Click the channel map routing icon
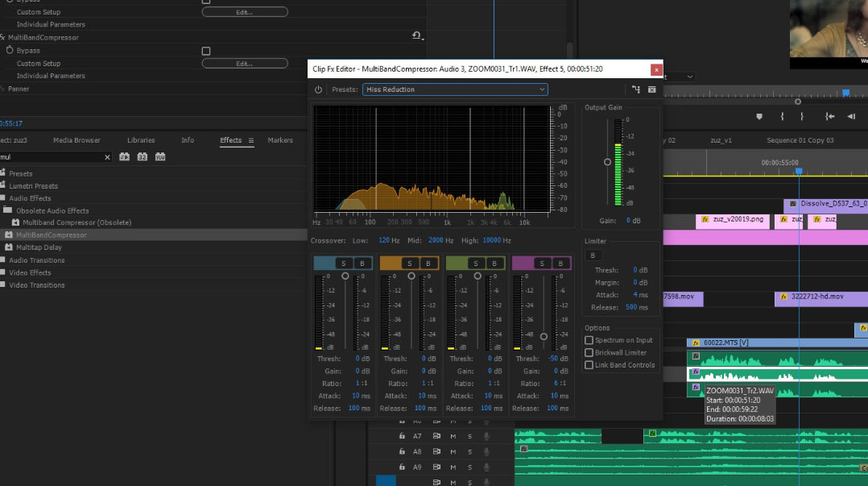The height and width of the screenshot is (486, 868). click(636, 89)
